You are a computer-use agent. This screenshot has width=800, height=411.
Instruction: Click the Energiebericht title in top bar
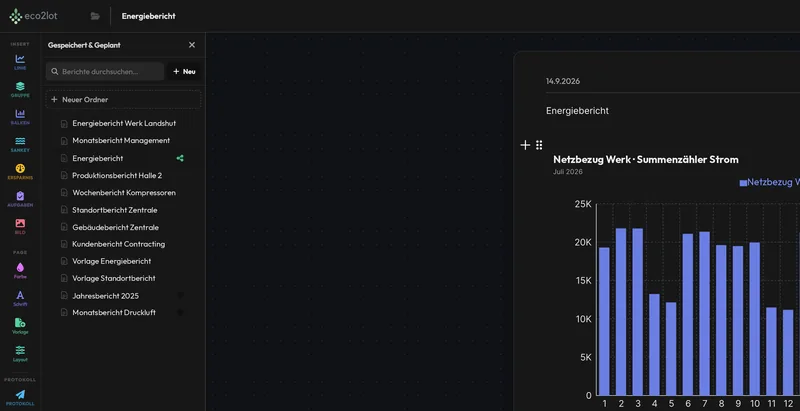point(148,16)
